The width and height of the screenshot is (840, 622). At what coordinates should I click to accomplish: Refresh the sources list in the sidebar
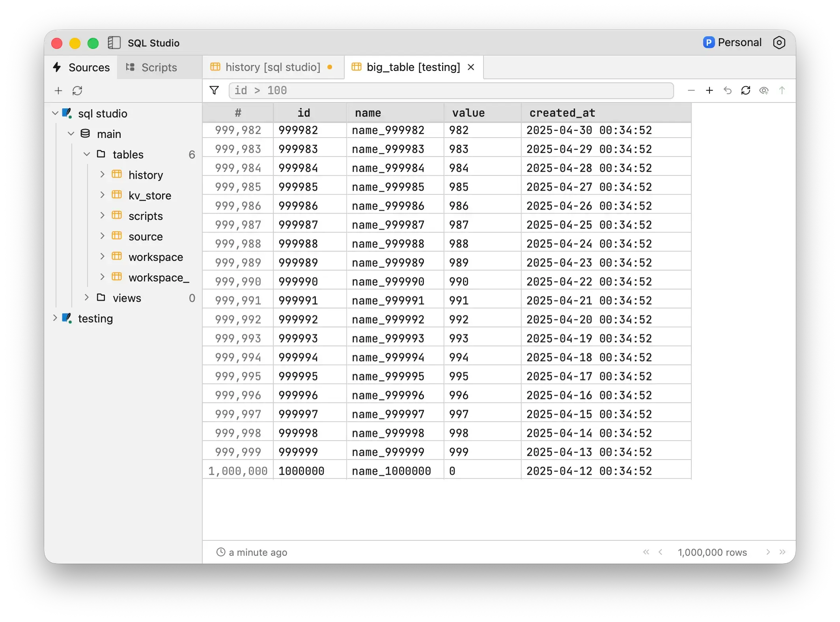click(x=77, y=91)
